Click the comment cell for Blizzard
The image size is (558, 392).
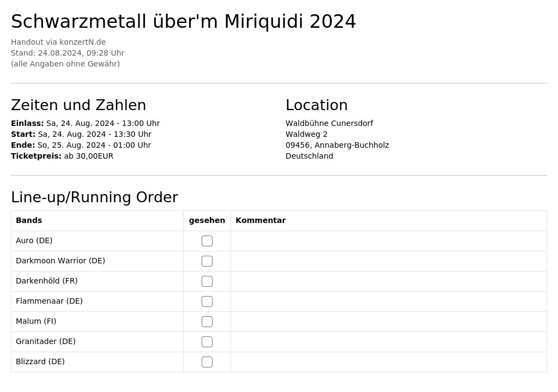coord(389,362)
